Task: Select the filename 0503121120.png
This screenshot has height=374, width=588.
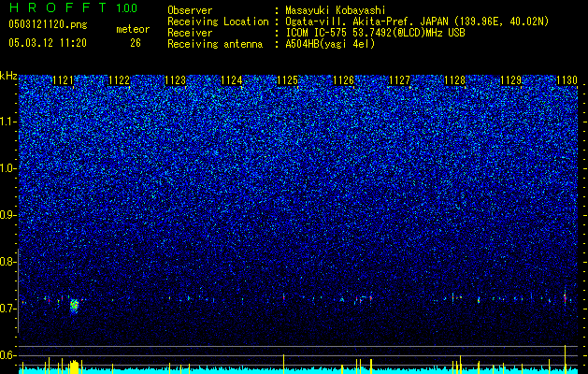Action: click(x=48, y=25)
